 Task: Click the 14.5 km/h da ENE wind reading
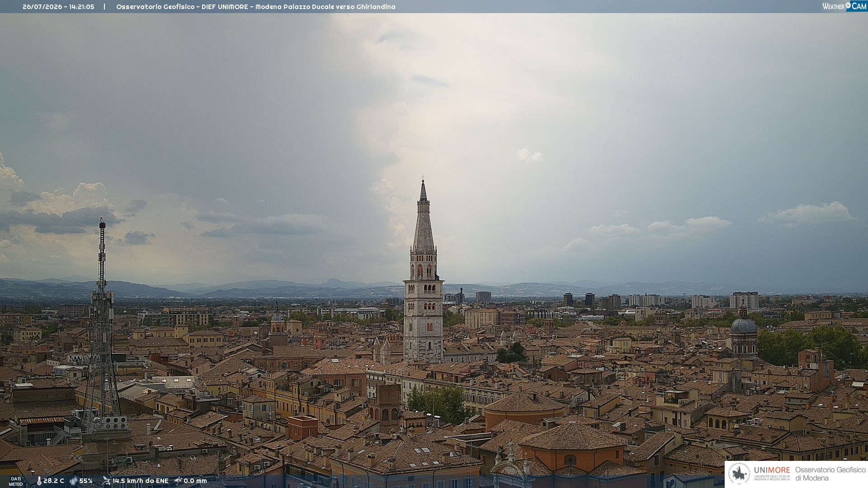(141, 481)
